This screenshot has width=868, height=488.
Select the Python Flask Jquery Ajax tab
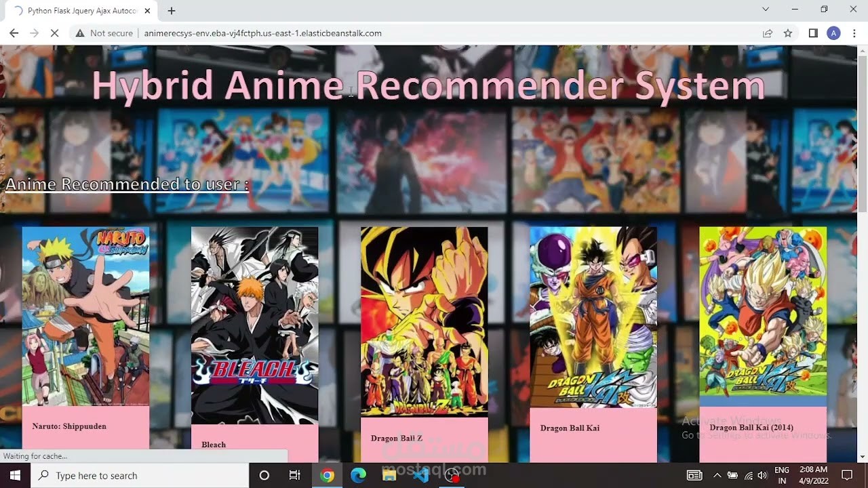81,11
